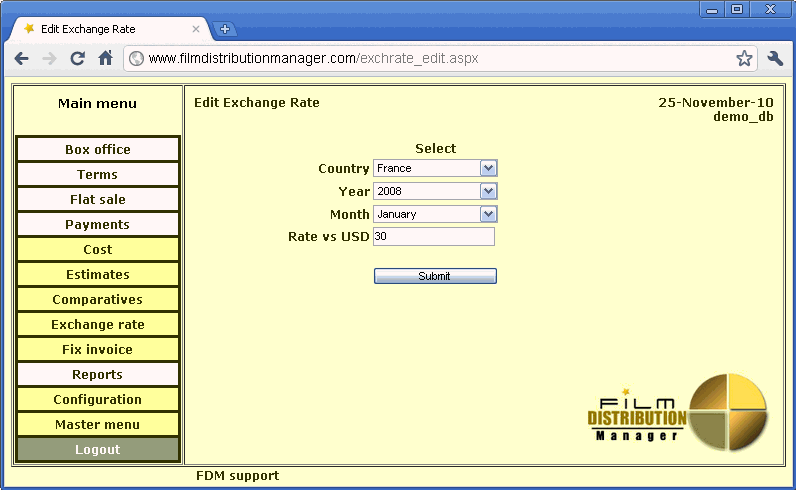This screenshot has width=796, height=490.
Task: Reload the page with the refresh icon
Action: click(77, 59)
